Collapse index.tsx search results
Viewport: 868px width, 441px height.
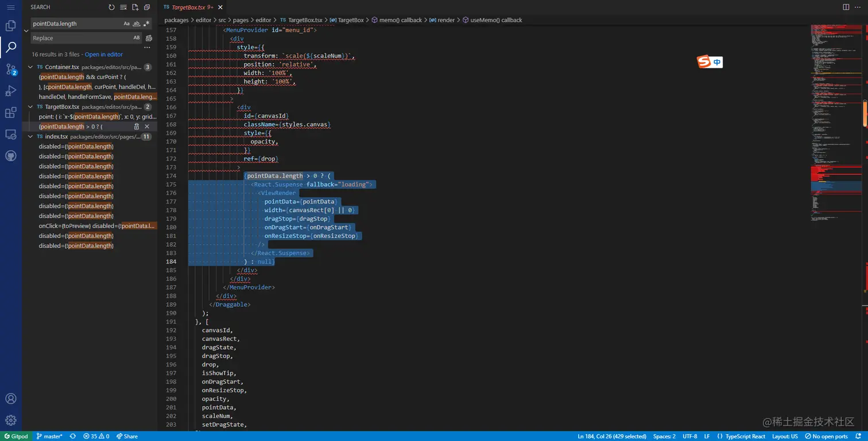tap(30, 136)
